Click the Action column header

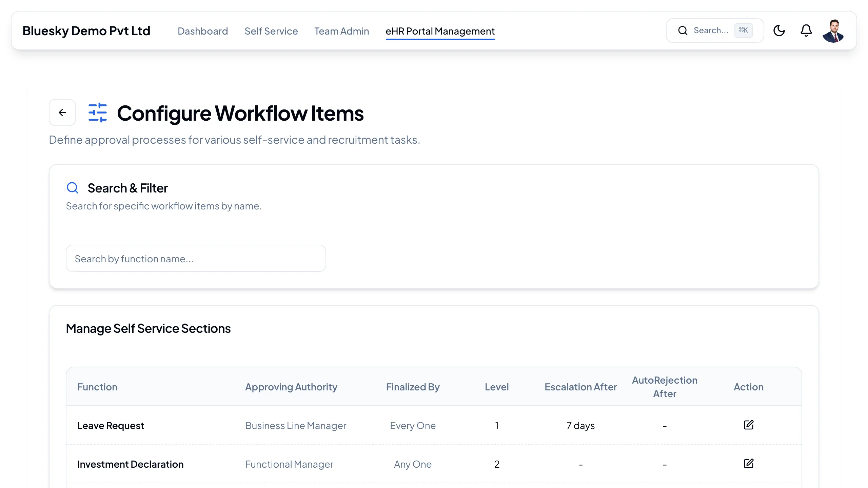[x=749, y=387]
